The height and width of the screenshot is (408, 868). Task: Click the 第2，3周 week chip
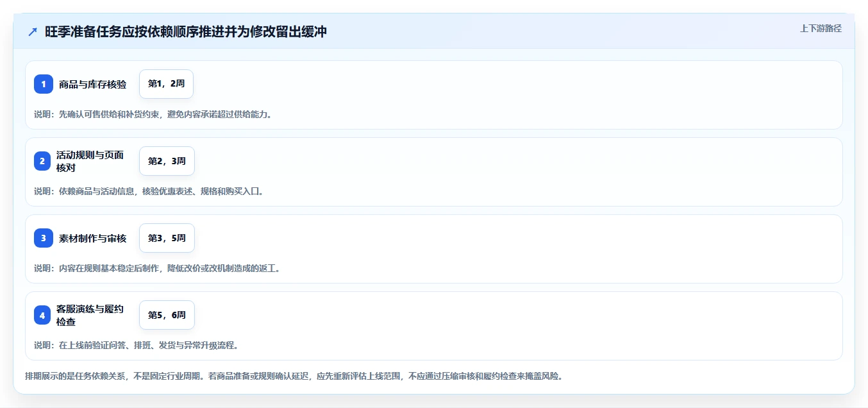point(167,161)
